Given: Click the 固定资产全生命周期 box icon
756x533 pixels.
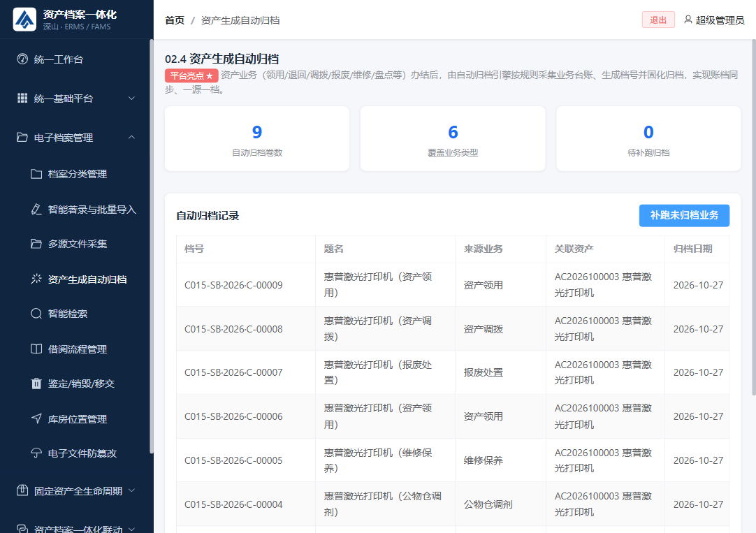Looking at the screenshot, I should 22,490.
